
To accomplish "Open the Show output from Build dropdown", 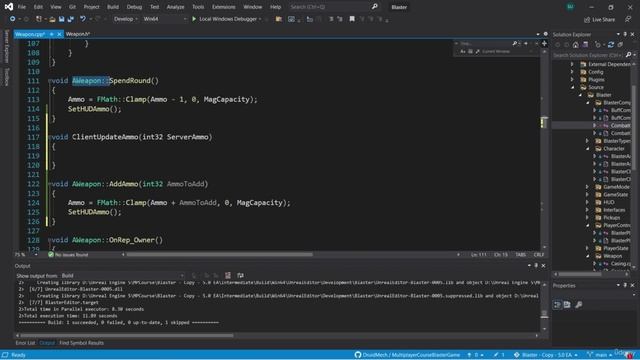I will (x=122, y=276).
